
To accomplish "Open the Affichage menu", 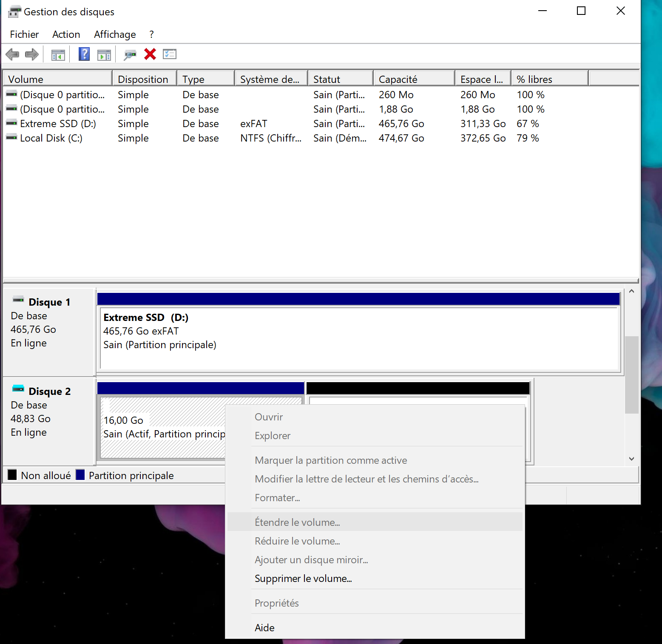I will point(115,34).
